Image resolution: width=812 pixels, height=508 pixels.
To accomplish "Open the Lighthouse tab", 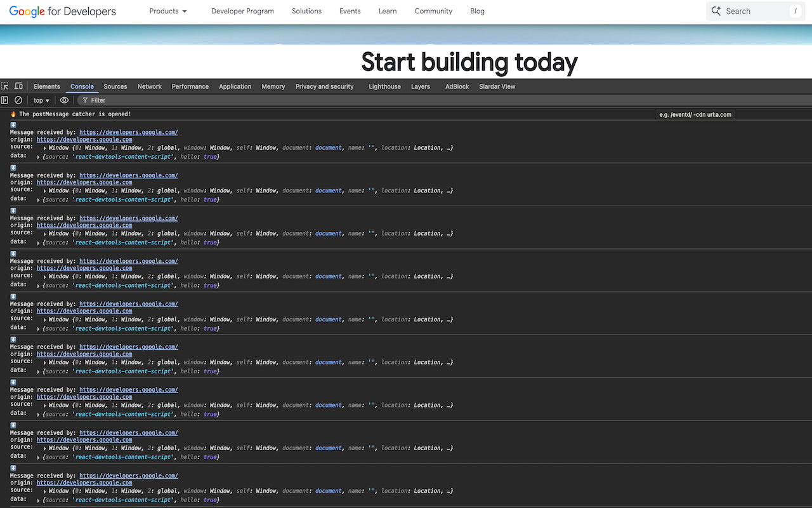I will click(x=384, y=86).
